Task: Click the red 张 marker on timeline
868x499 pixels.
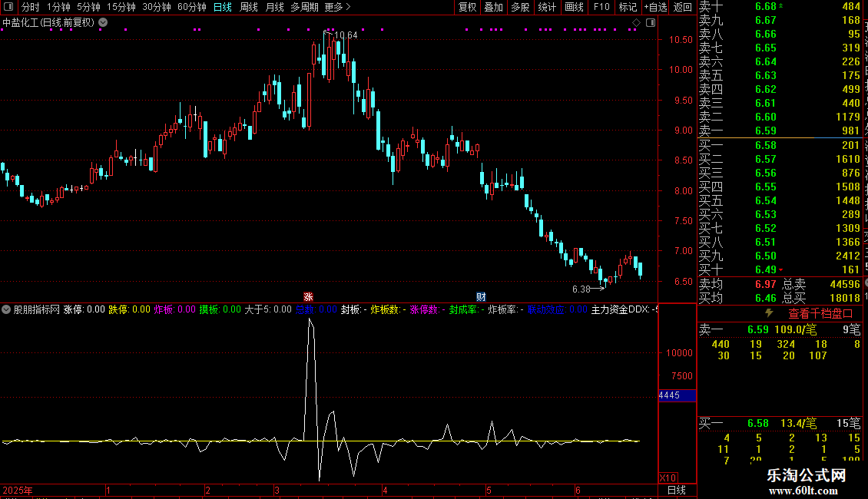Action: click(308, 296)
